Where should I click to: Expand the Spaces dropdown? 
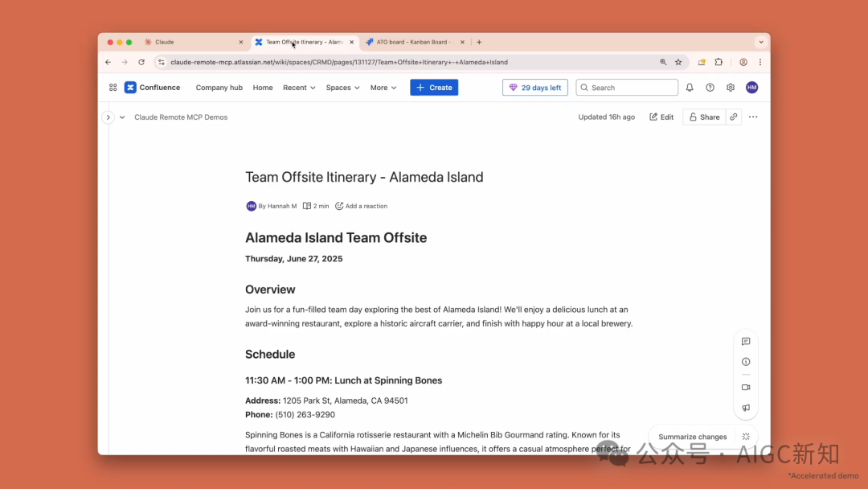[342, 88]
